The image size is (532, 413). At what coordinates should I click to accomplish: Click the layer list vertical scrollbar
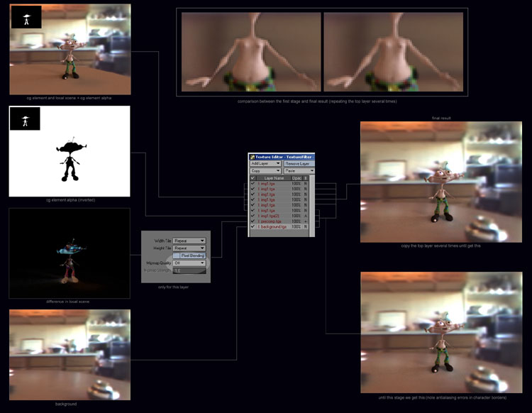coord(311,205)
